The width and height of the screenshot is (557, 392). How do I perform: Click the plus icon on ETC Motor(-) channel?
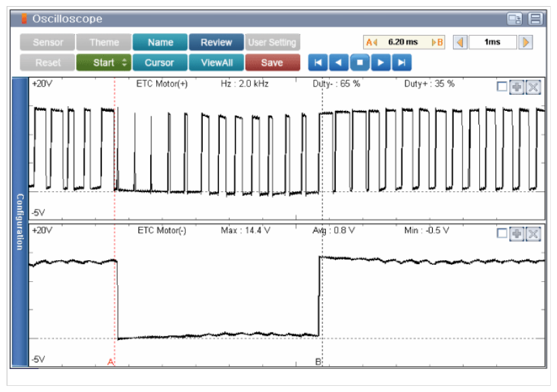tap(516, 234)
